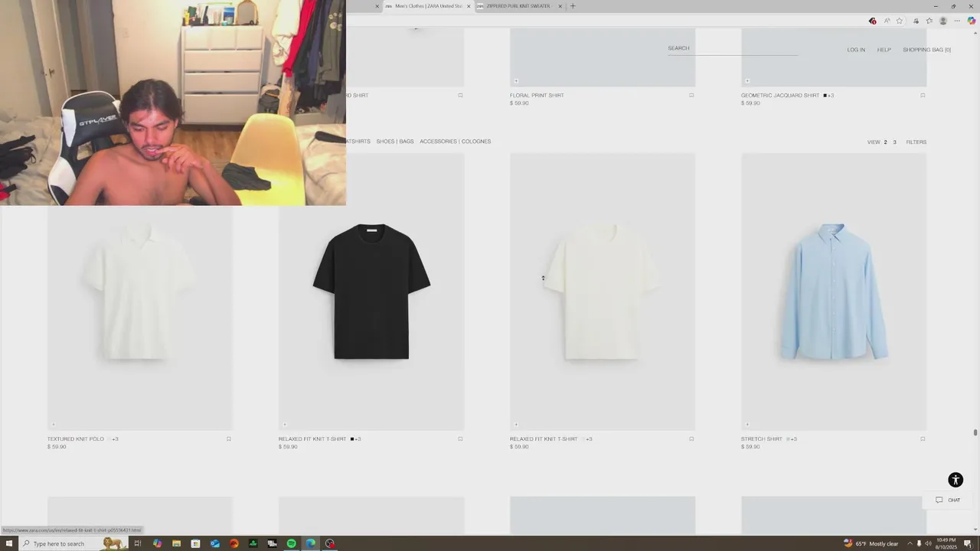
Task: Switch to view mode 2
Action: coord(885,142)
